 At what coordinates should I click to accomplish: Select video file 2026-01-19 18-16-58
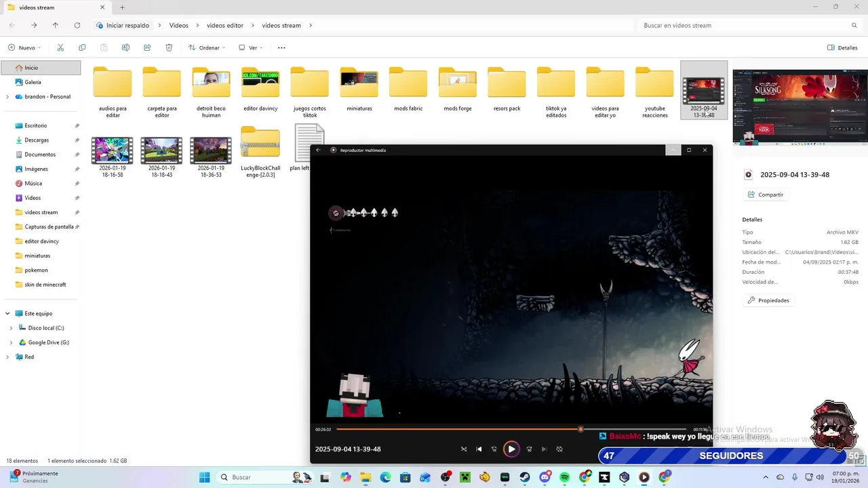pos(113,157)
